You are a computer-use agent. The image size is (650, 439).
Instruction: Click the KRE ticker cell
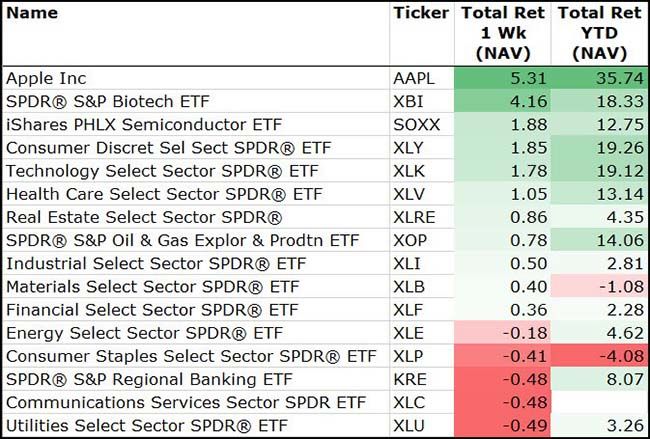pyautogui.click(x=411, y=380)
